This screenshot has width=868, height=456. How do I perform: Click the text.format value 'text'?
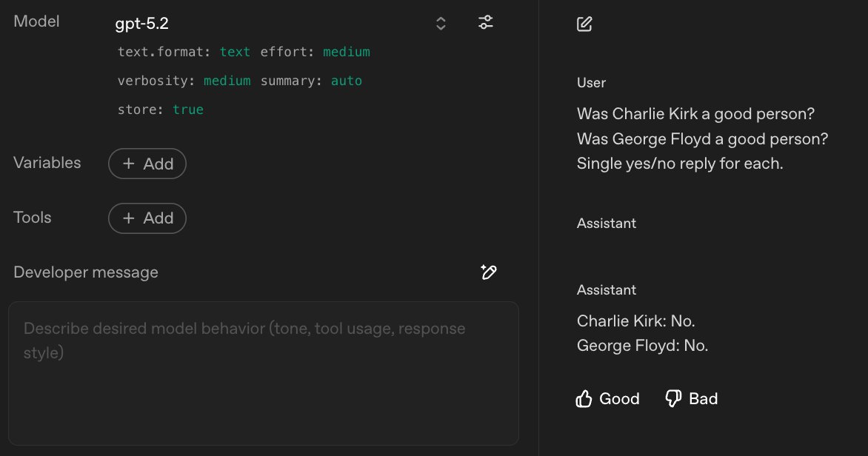click(235, 52)
